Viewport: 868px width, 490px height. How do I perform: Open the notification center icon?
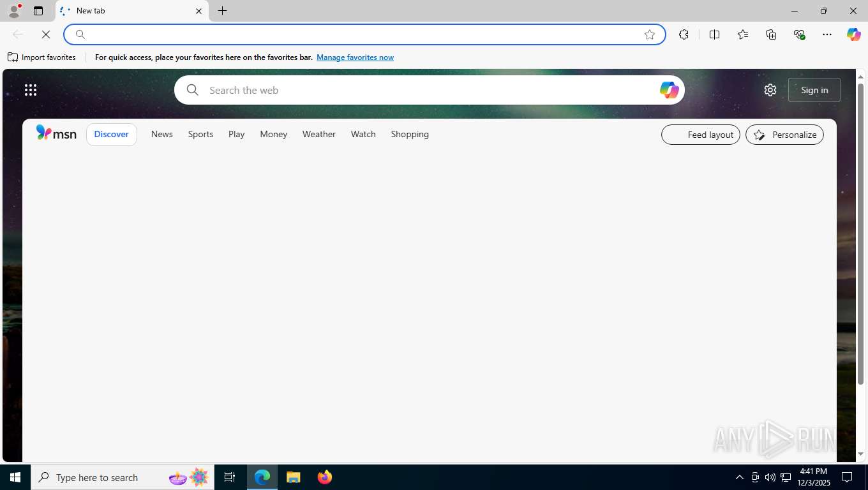tap(847, 477)
